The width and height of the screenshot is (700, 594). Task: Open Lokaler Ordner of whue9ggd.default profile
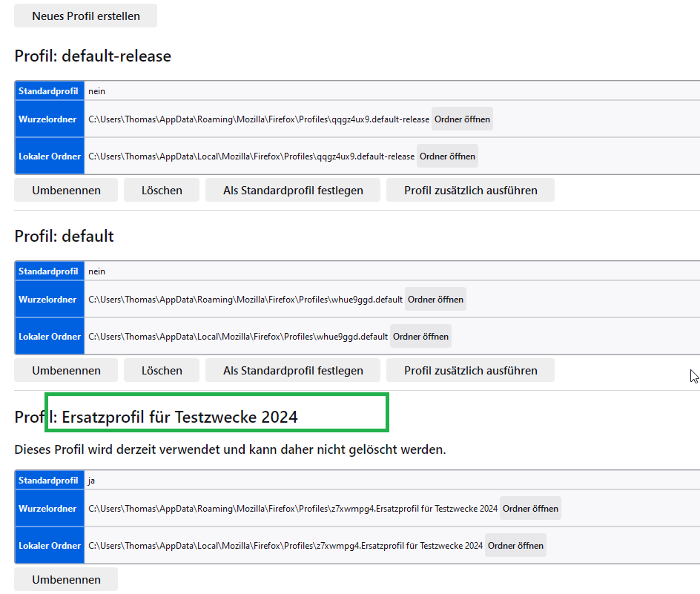pyautogui.click(x=420, y=337)
